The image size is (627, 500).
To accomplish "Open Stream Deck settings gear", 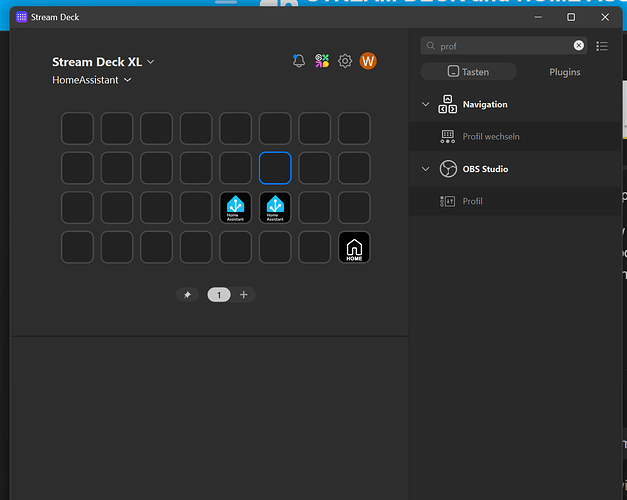I will click(345, 61).
